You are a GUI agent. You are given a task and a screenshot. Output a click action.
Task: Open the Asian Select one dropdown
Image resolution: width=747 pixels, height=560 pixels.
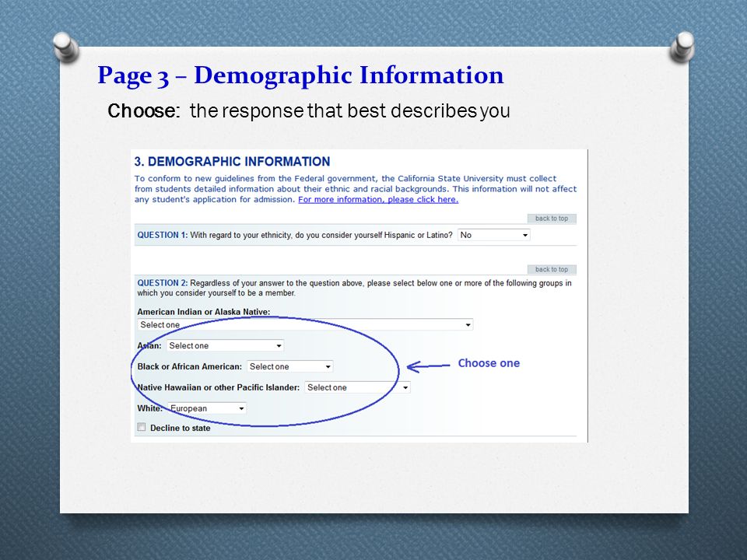(x=225, y=345)
